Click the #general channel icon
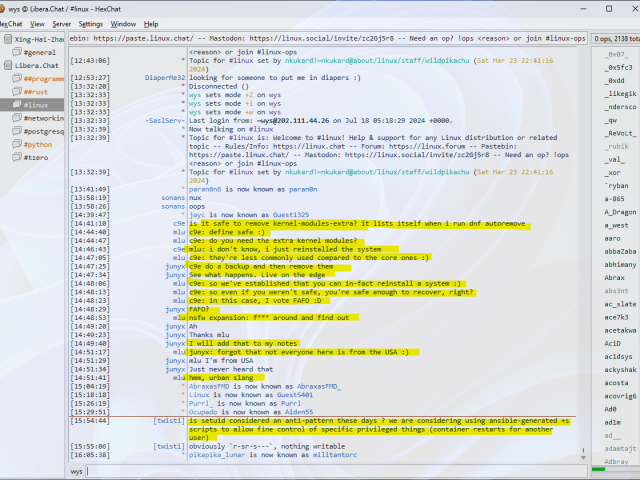Screen dimensions: 640x480 [16, 52]
